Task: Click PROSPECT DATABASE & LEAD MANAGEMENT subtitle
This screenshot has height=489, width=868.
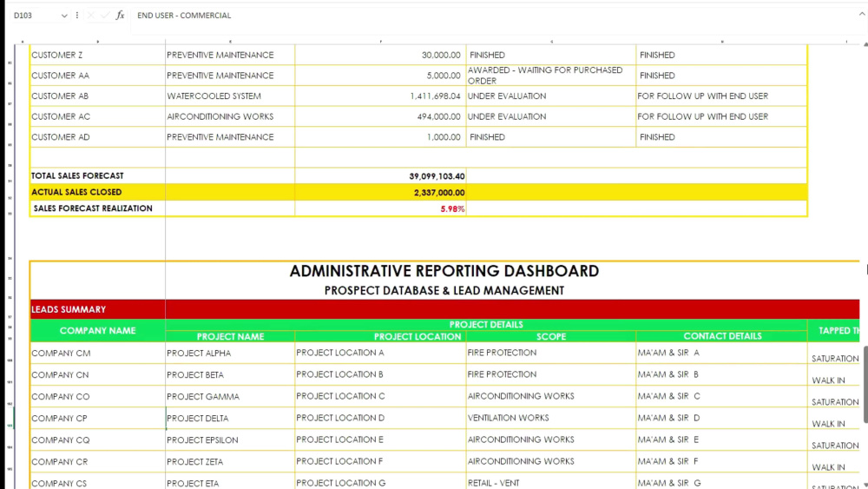Action: pyautogui.click(x=444, y=291)
